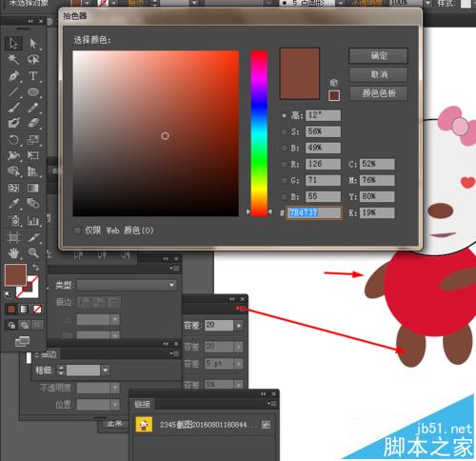Select the Zoom magnifier tool
Screen dimensions: 476x461
coord(33,253)
